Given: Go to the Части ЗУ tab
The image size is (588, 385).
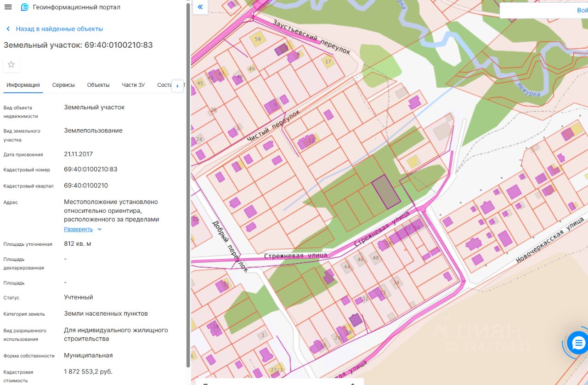Looking at the screenshot, I should point(133,85).
